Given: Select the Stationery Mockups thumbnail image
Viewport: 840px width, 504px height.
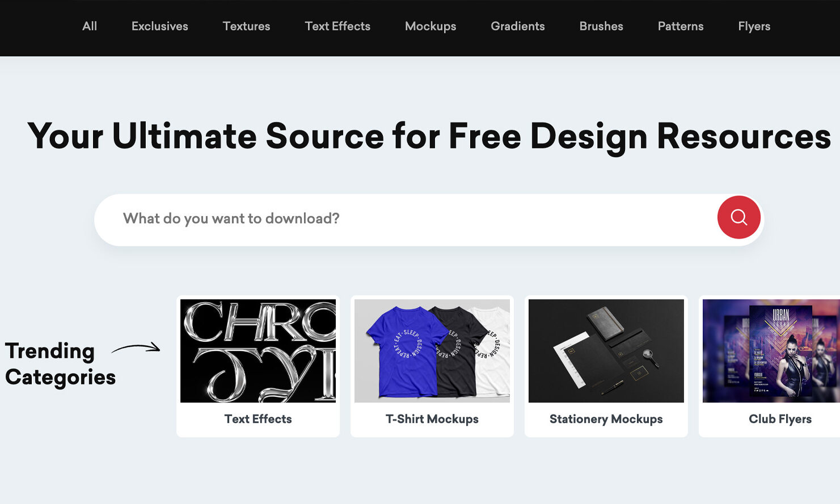Looking at the screenshot, I should tap(606, 351).
